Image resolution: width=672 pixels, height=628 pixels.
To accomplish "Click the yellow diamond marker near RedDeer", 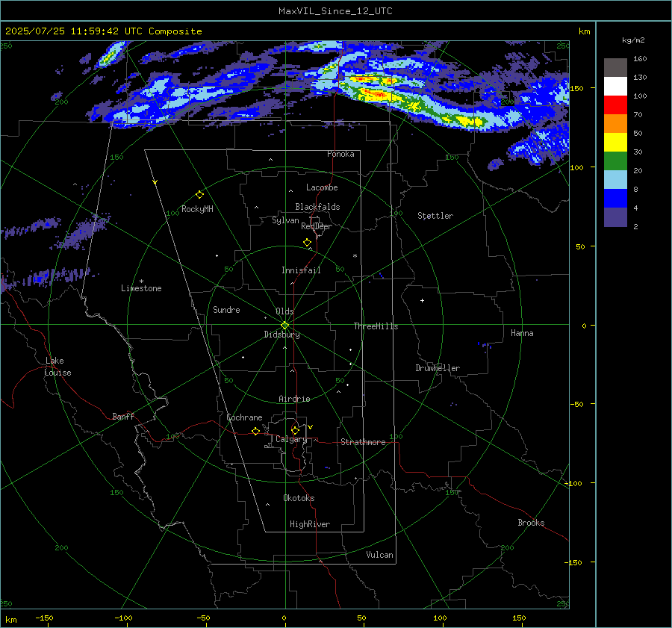I will pyautogui.click(x=308, y=242).
